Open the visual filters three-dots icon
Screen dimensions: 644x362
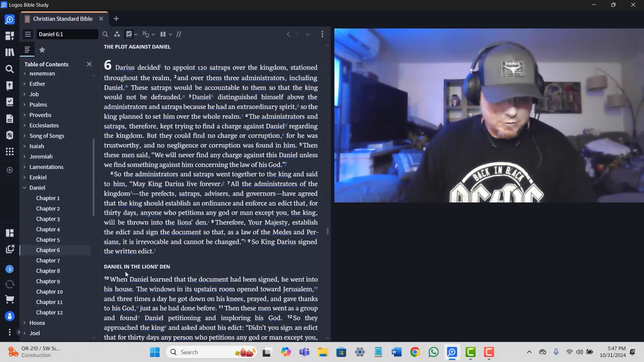click(117, 34)
